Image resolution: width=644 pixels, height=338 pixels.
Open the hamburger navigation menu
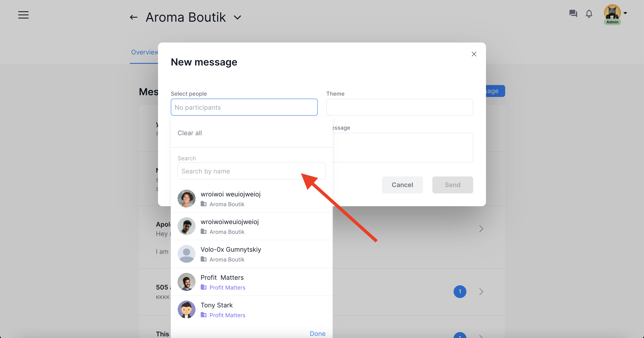point(23,15)
